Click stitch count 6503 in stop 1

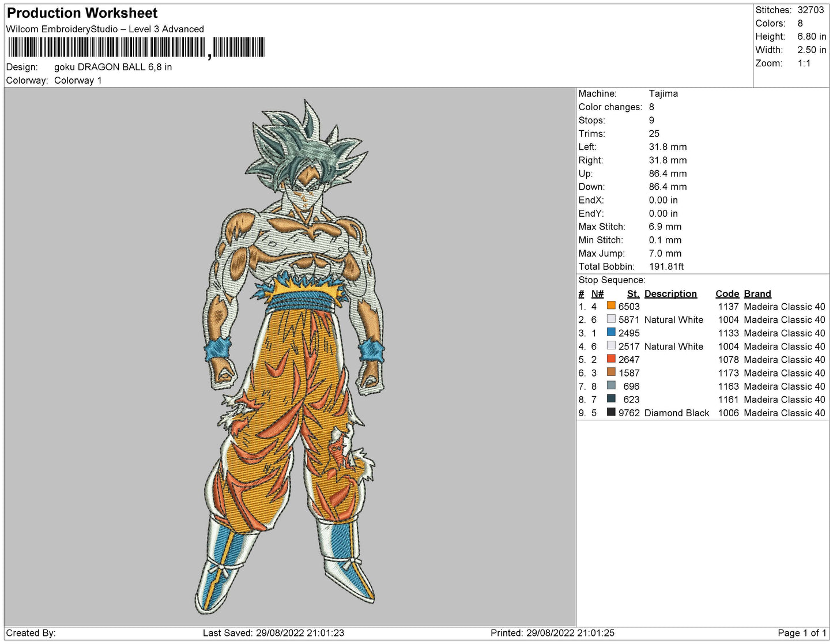click(x=629, y=307)
